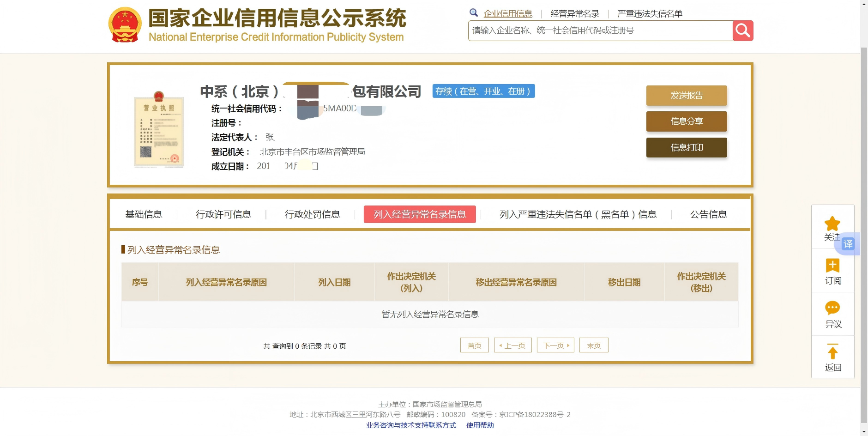
Task: Click the star 关注 follow icon
Action: 832,224
